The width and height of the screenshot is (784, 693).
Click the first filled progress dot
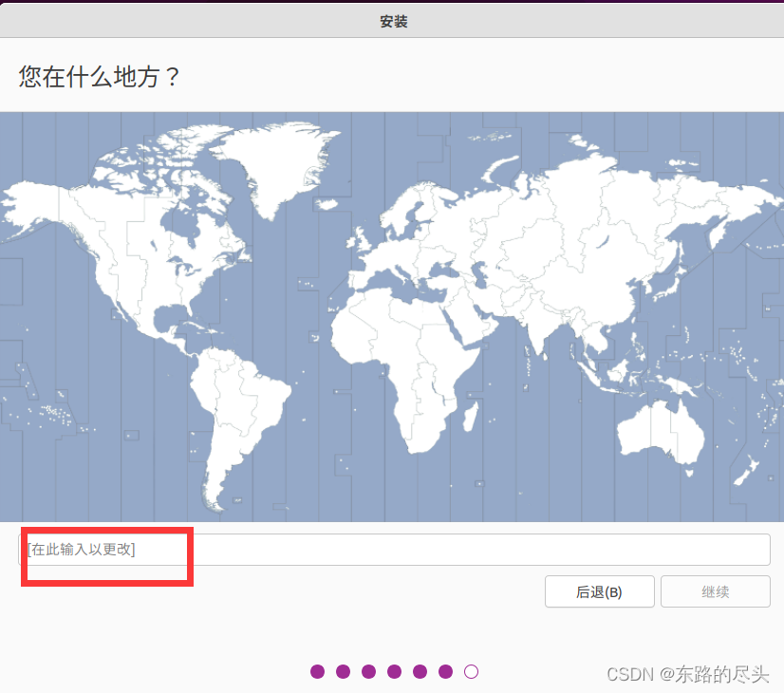[x=317, y=671]
